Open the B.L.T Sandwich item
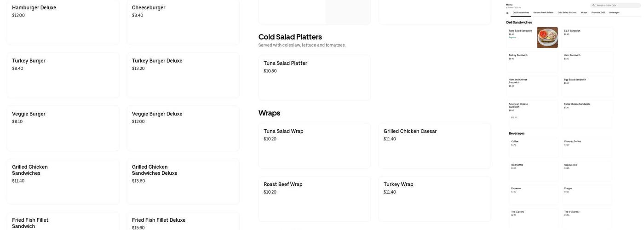 click(x=587, y=37)
